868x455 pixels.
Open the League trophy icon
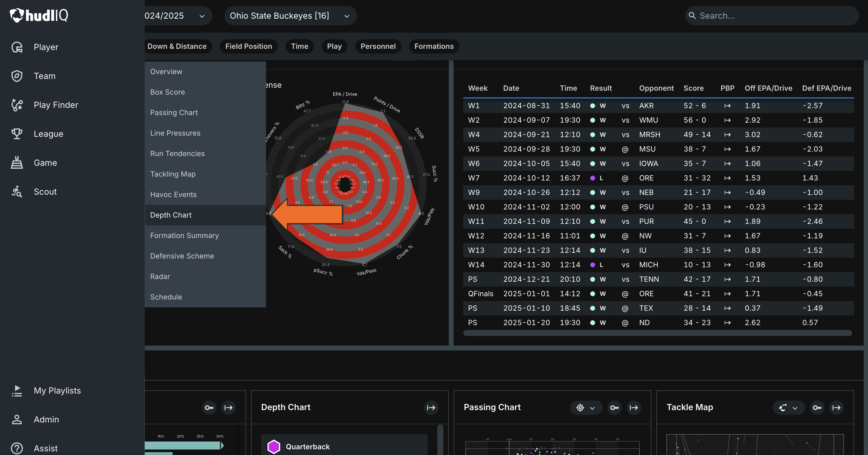tap(17, 134)
